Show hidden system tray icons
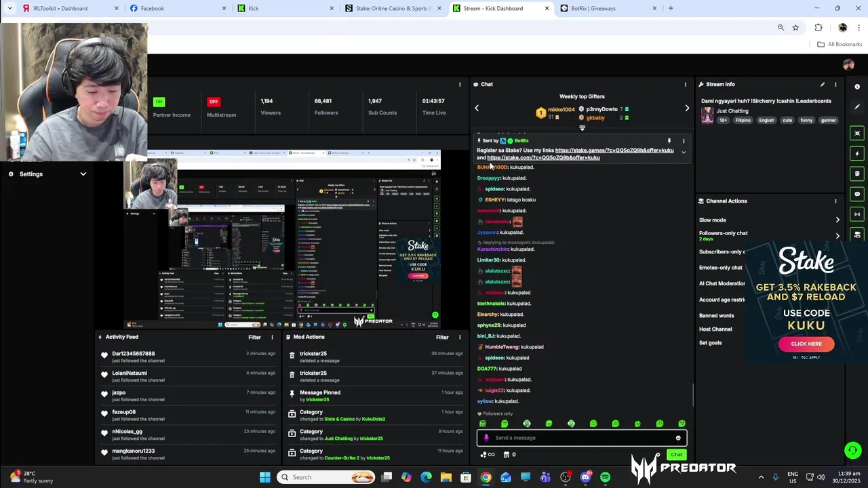The width and height of the screenshot is (868, 488). point(761,477)
